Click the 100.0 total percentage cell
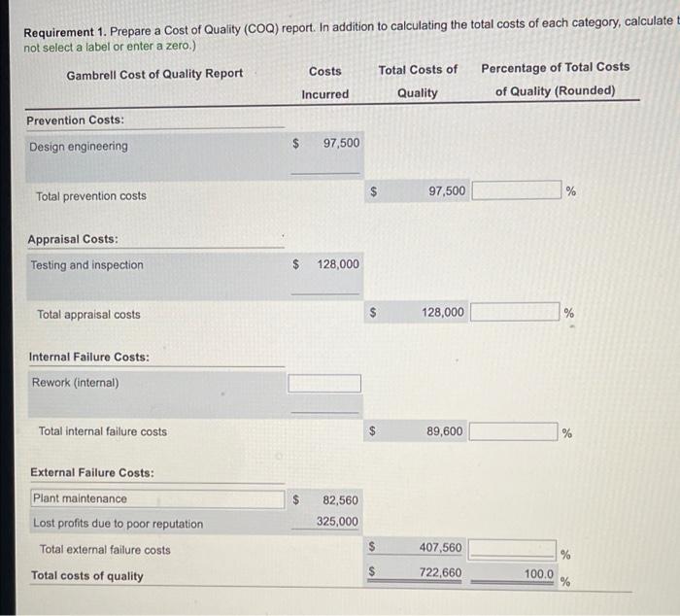680x616 pixels. [x=512, y=574]
